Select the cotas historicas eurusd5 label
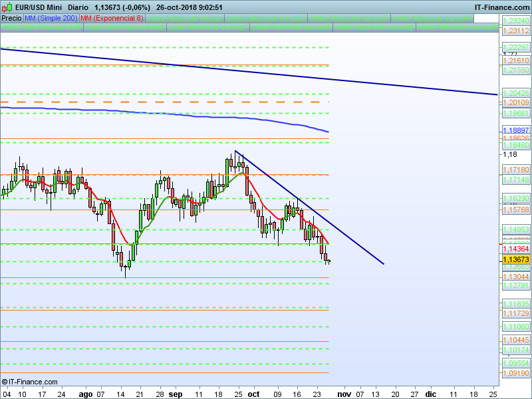Screen dimensions: 532x399 coord(42,27)
